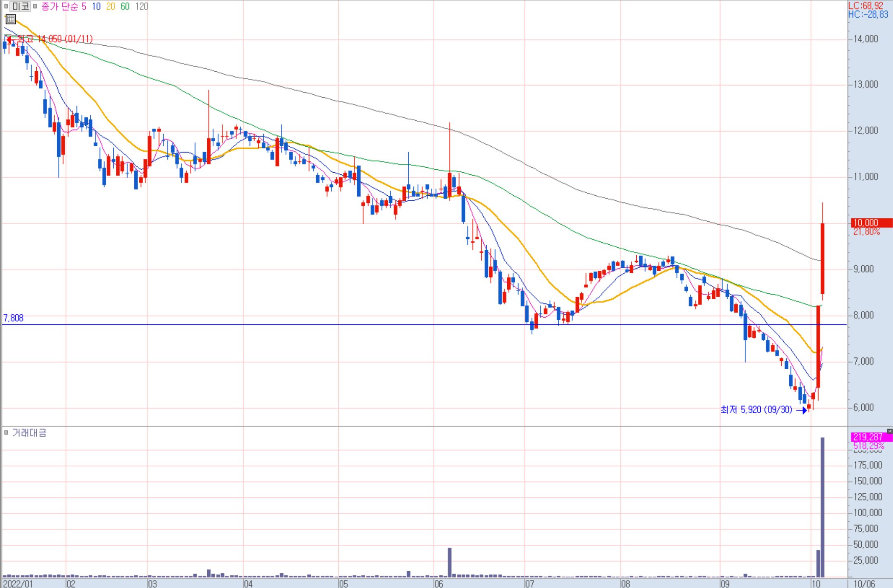
Task: Click the 거래대금 indicator title
Action: click(29, 432)
